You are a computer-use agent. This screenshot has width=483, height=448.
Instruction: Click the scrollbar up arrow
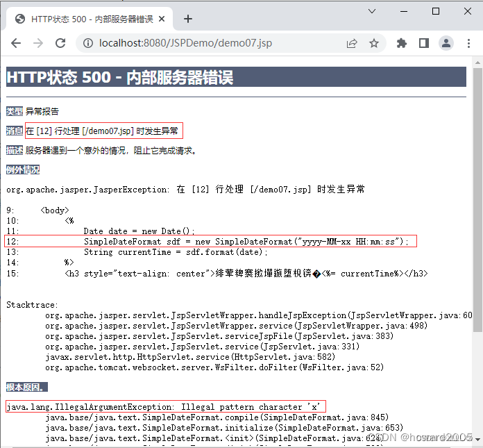pyautogui.click(x=477, y=63)
